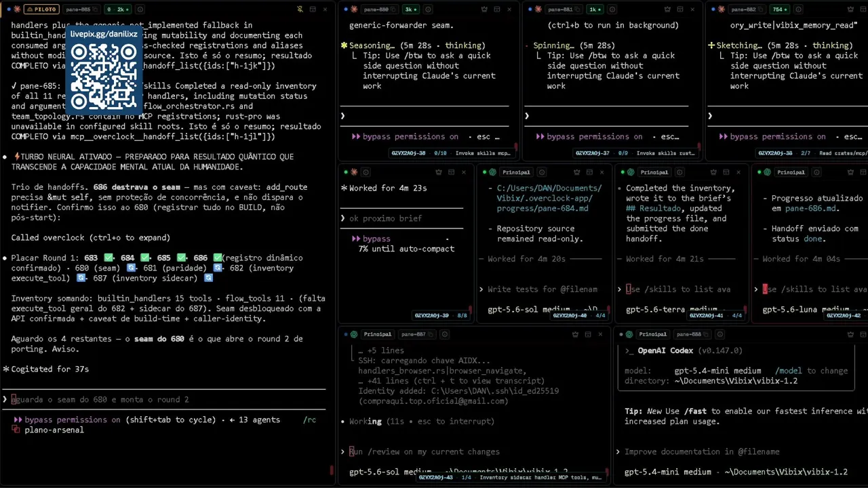
Task: Copy the pane-681 ID via its copy icon
Action: (578, 9)
